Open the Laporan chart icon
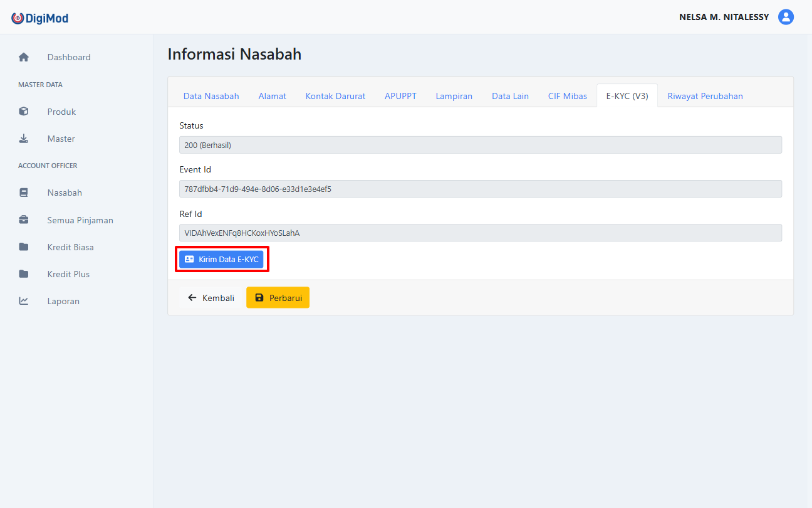The height and width of the screenshot is (508, 812). 24,301
